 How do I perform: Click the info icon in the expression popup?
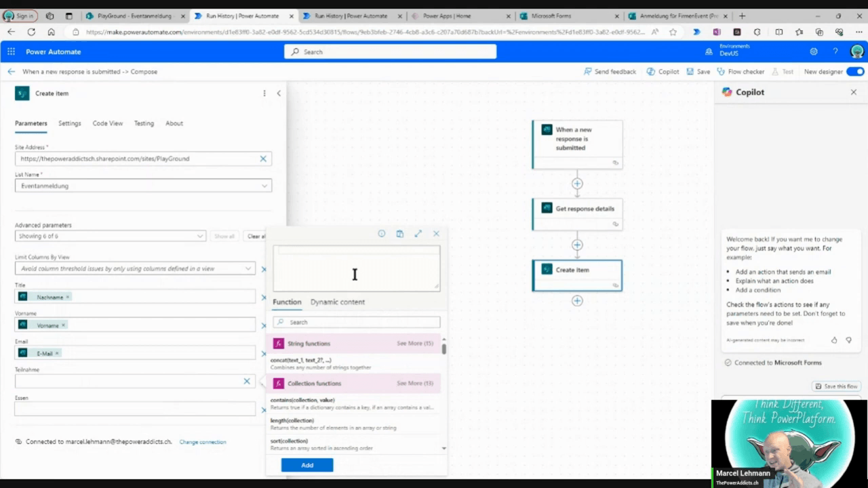coord(382,234)
